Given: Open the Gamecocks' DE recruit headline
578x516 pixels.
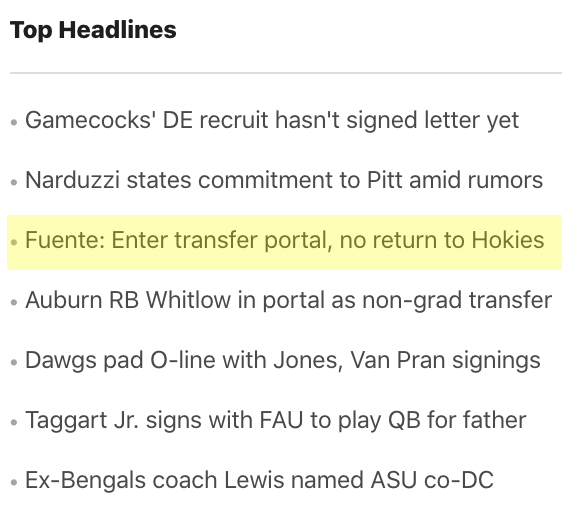Looking at the screenshot, I should pyautogui.click(x=272, y=121).
